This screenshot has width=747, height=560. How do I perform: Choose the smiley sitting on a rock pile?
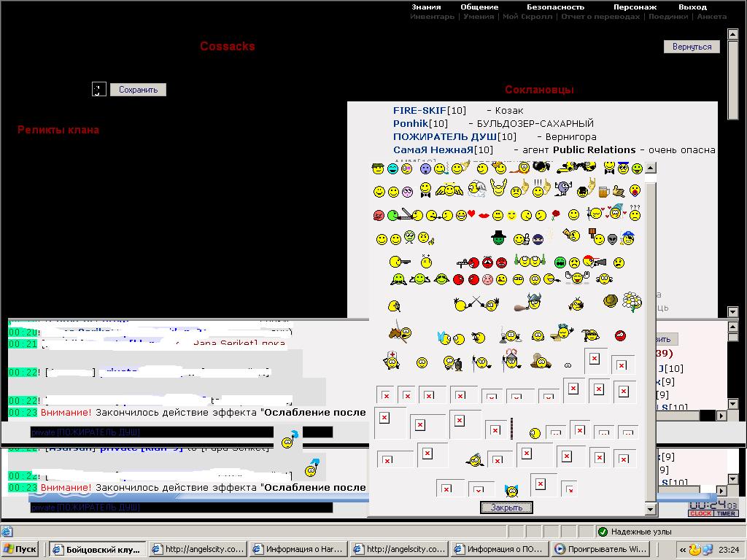tap(541, 361)
